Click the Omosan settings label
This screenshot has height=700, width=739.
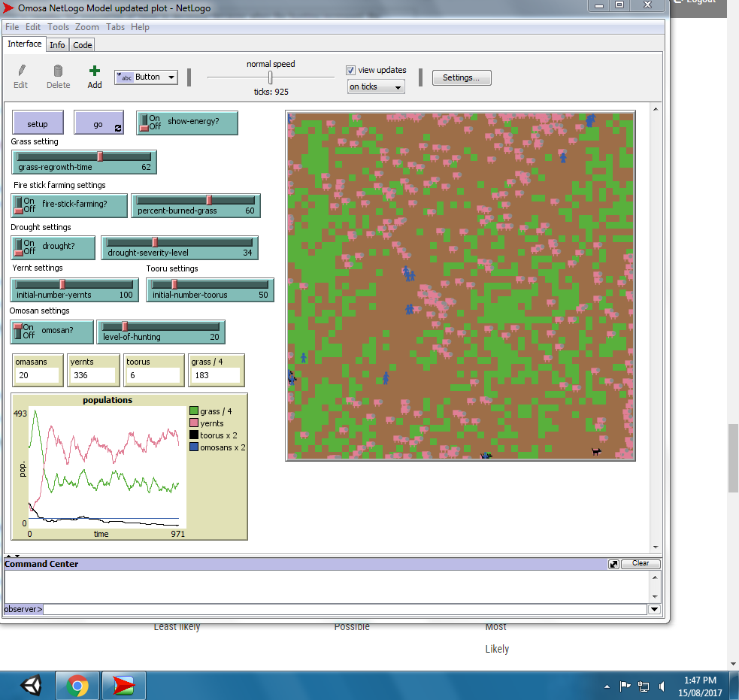pyautogui.click(x=40, y=311)
